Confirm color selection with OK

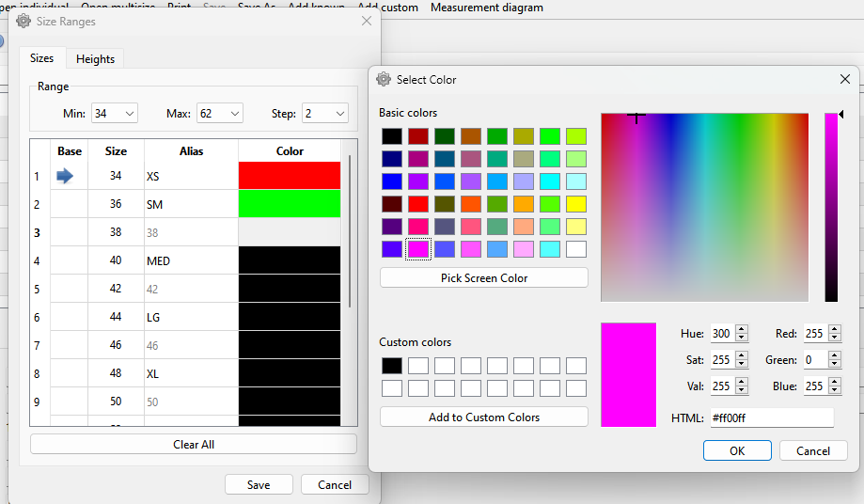pos(737,450)
